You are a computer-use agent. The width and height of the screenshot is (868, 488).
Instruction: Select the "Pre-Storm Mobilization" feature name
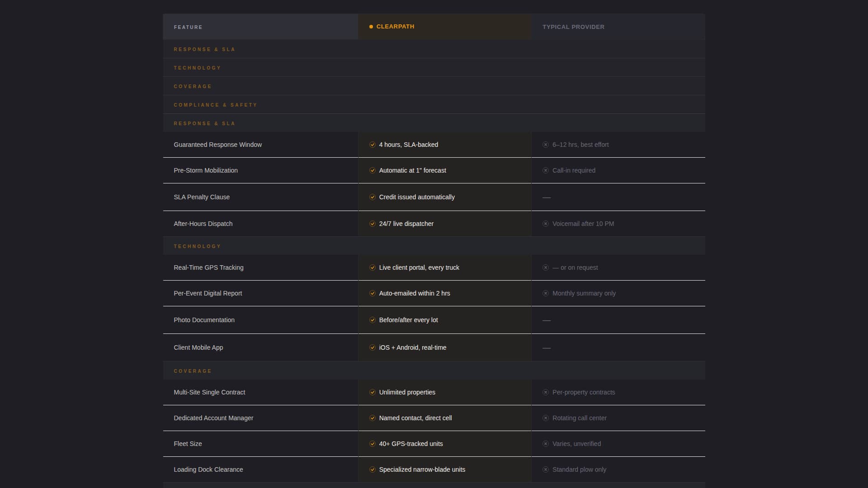pos(206,170)
